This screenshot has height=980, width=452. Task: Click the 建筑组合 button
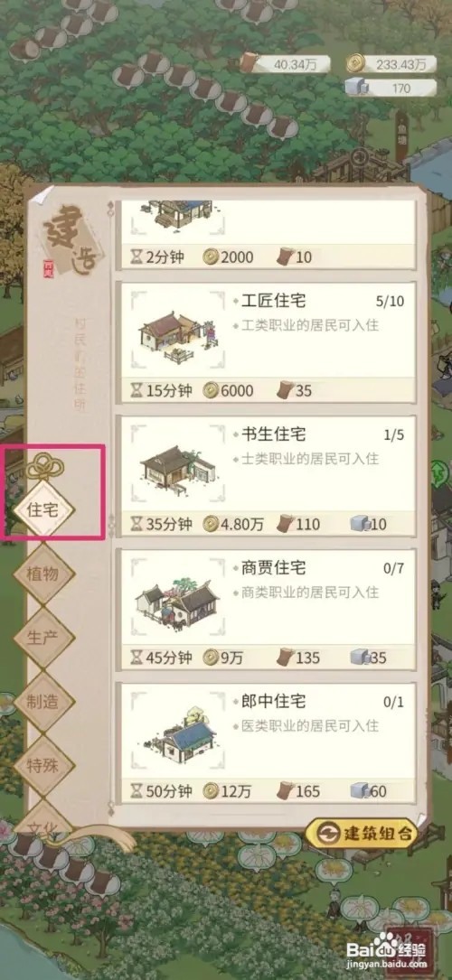pyautogui.click(x=361, y=834)
